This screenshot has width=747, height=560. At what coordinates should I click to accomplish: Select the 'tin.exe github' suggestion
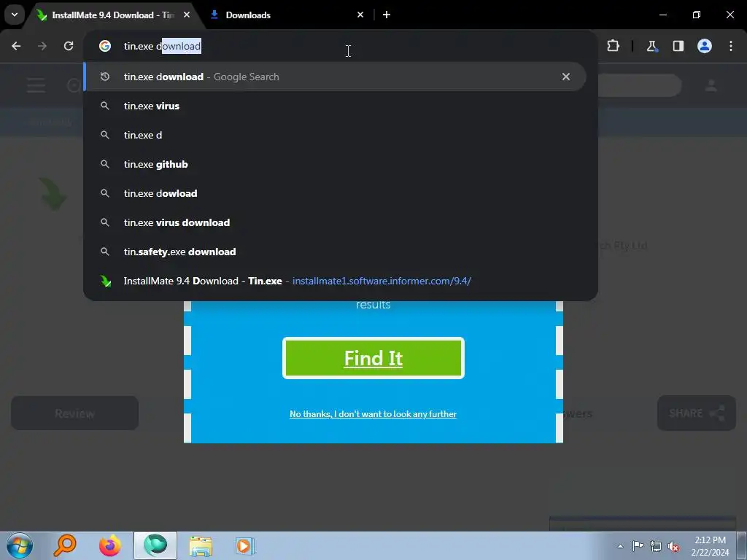tap(334, 164)
